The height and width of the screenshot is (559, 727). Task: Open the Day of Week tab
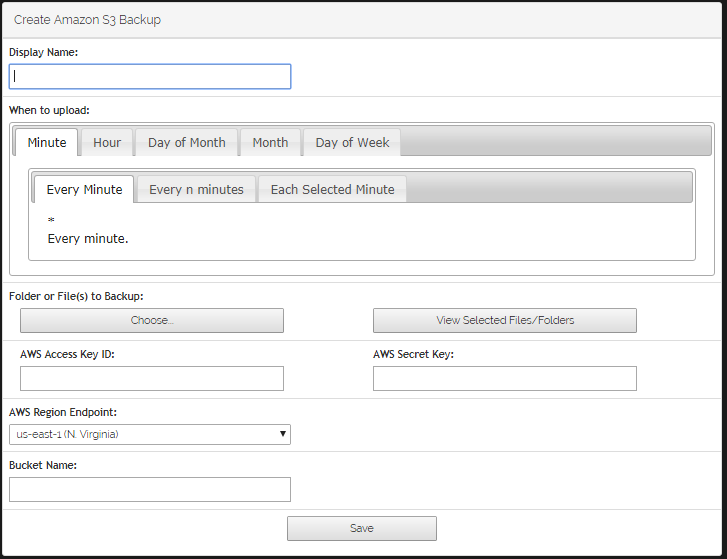pyautogui.click(x=352, y=142)
